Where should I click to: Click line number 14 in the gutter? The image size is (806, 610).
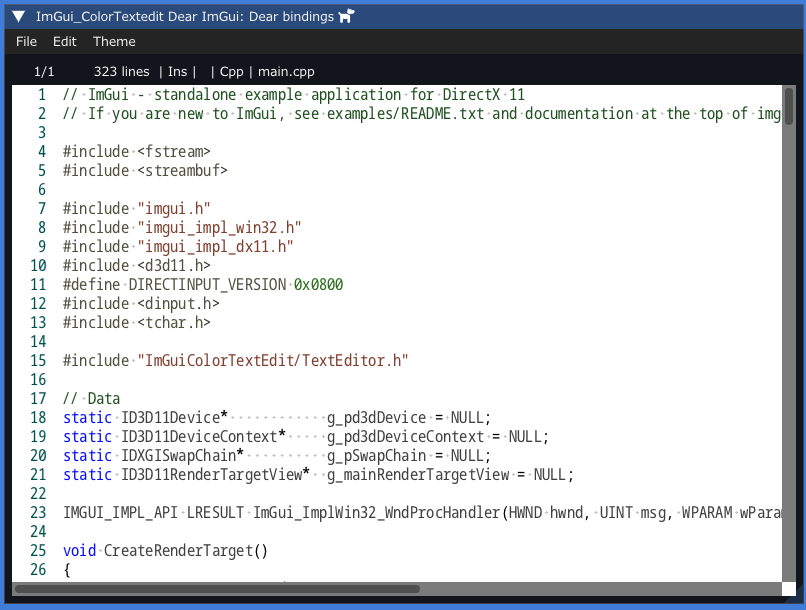(38, 342)
